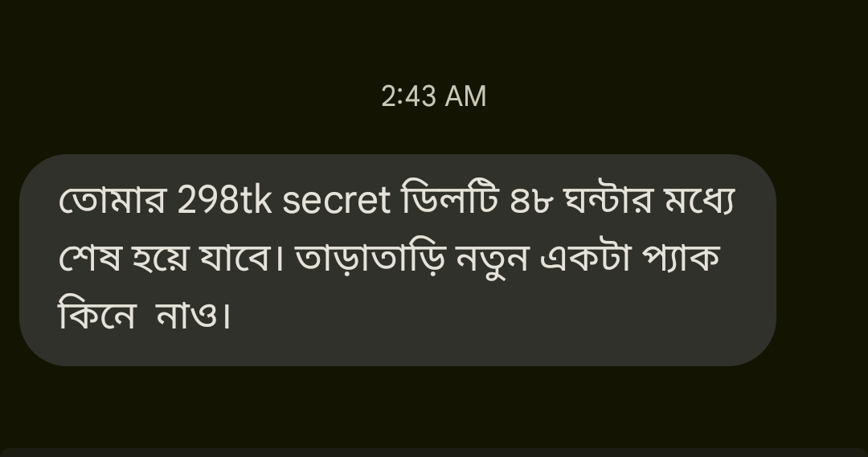Click the dark background right of the bubble
Image resolution: width=868 pixels, height=457 pixels.
tap(822, 260)
